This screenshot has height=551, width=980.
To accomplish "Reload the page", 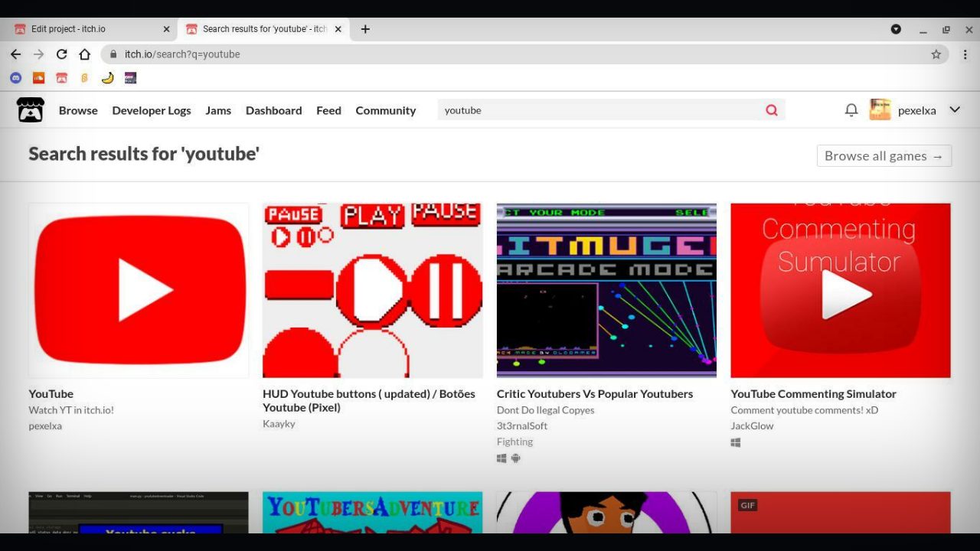I will tap(62, 54).
